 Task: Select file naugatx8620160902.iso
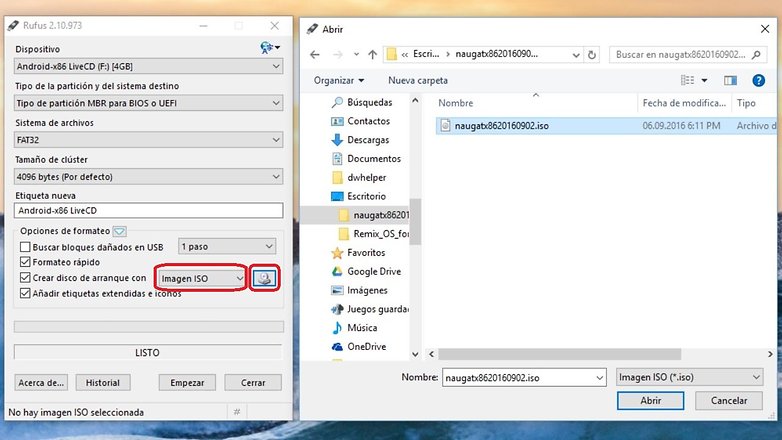click(605, 126)
